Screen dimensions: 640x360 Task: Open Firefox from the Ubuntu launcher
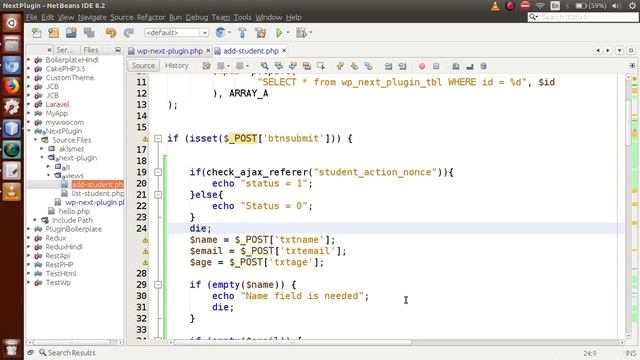(11, 87)
